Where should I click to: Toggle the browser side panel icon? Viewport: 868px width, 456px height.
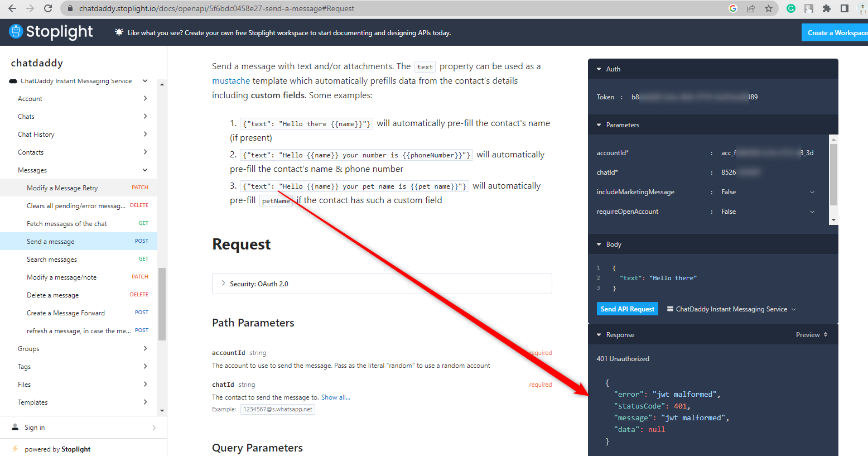tap(845, 8)
